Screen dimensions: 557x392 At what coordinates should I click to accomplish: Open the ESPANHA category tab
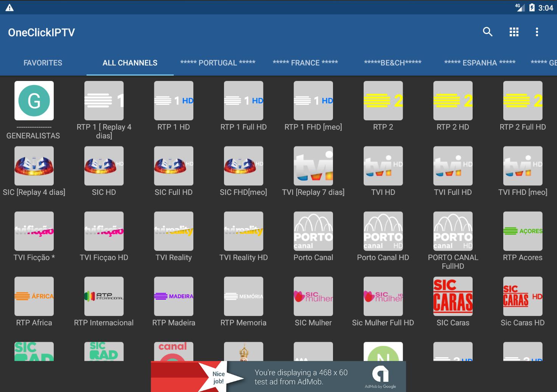tap(479, 63)
